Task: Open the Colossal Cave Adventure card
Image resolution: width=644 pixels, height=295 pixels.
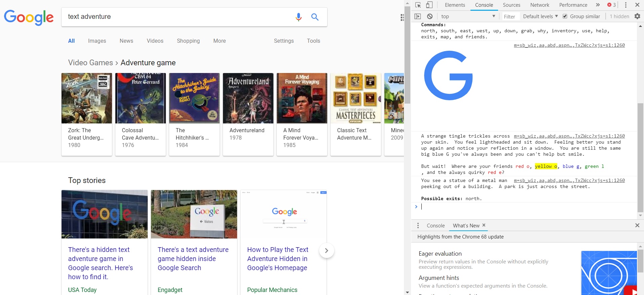Action: point(141,114)
